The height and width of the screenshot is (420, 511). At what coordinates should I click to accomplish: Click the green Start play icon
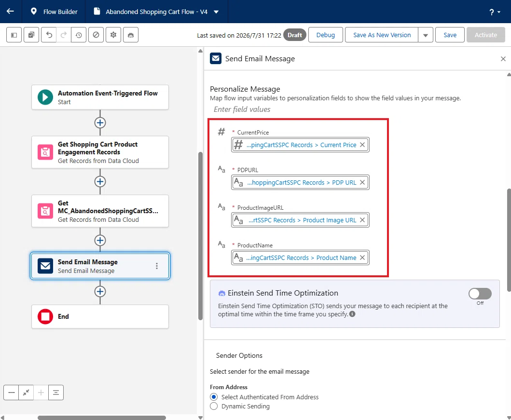point(45,97)
